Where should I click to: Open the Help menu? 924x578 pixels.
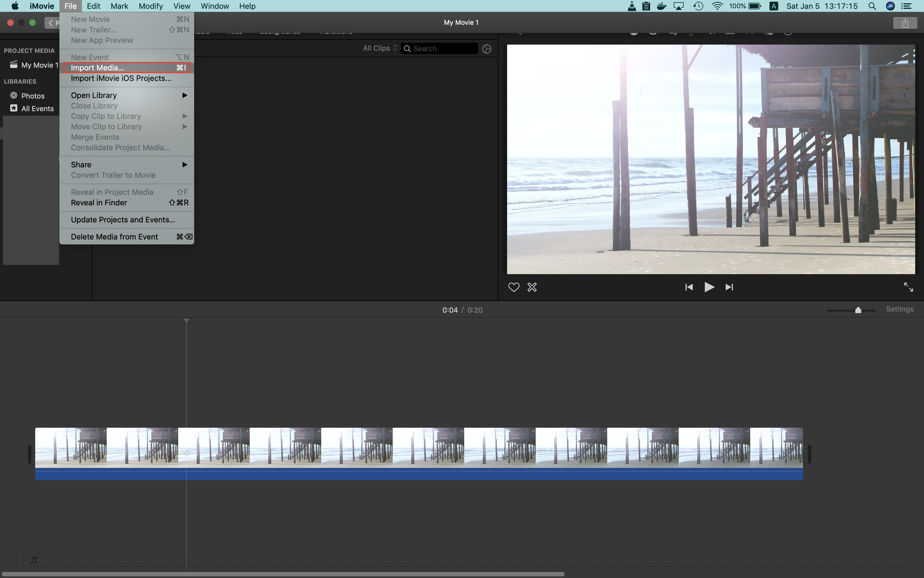pyautogui.click(x=247, y=6)
